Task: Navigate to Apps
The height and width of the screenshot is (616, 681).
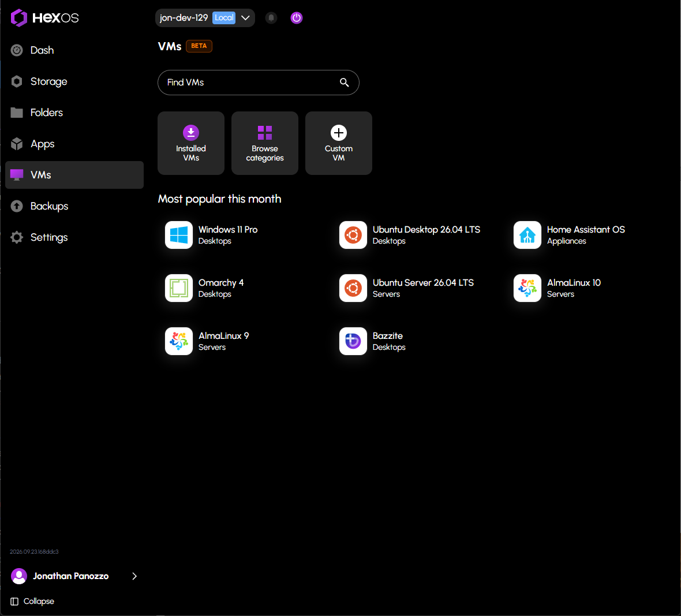Action: coord(74,144)
